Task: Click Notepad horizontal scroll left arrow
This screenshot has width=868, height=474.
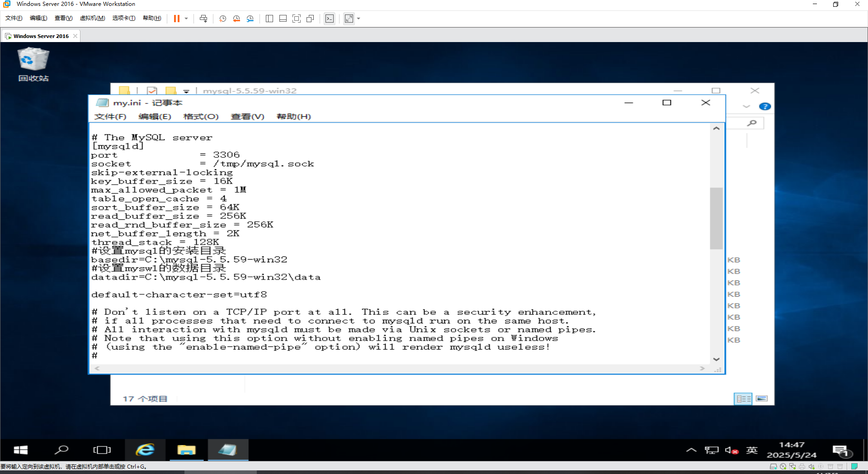Action: [97, 369]
